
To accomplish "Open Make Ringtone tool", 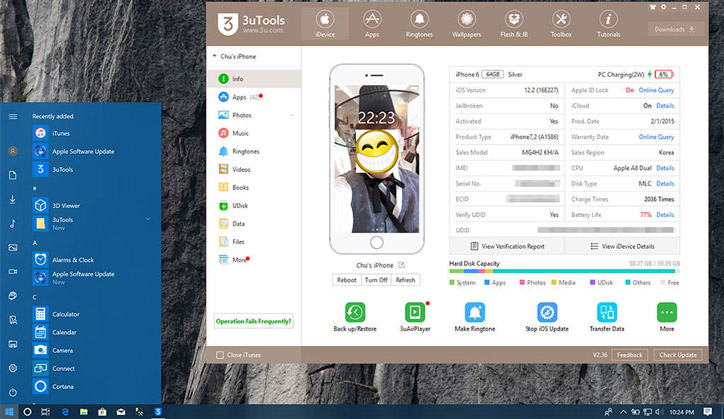I will click(x=475, y=317).
